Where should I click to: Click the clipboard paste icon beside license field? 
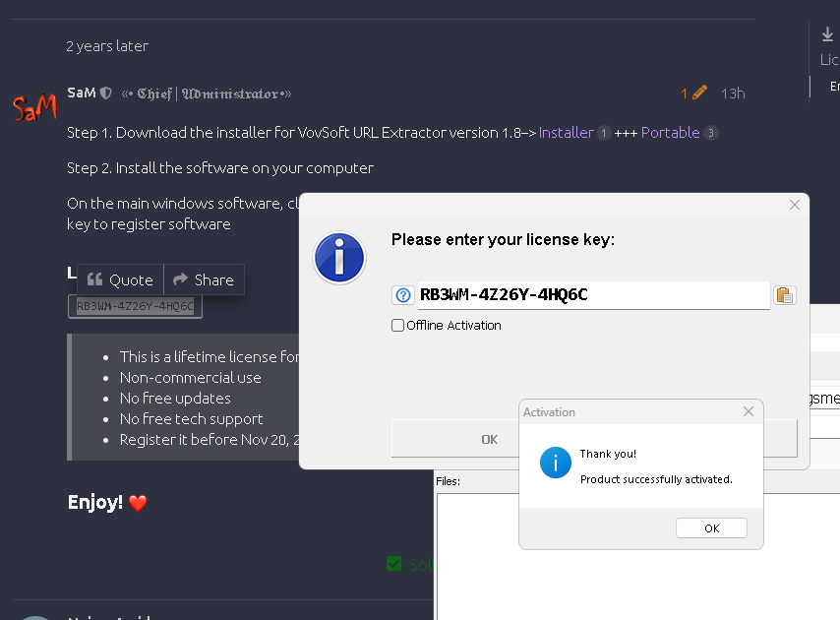point(784,295)
